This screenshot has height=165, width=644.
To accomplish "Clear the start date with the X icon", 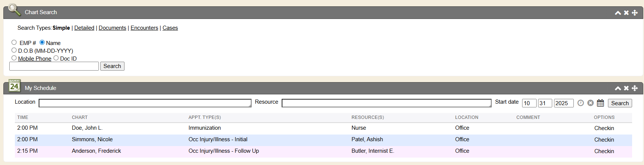I will 590,103.
